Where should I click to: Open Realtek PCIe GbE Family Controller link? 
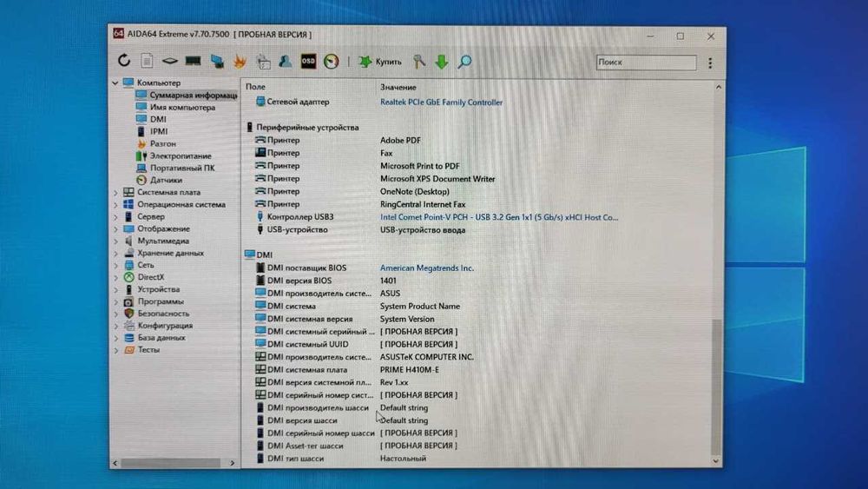coord(441,102)
